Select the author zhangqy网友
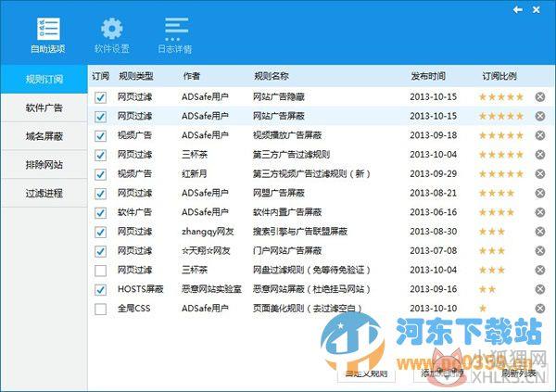556x392 pixels. [208, 232]
